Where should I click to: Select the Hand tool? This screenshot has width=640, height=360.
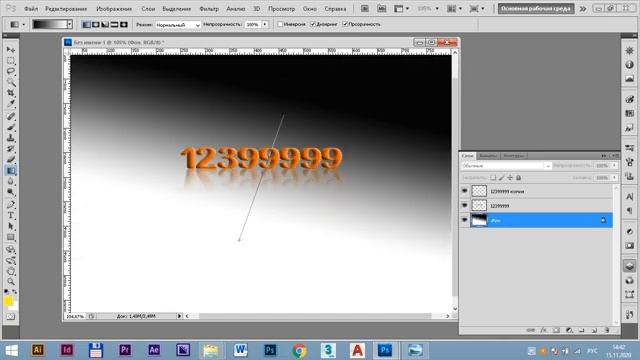pyautogui.click(x=11, y=271)
